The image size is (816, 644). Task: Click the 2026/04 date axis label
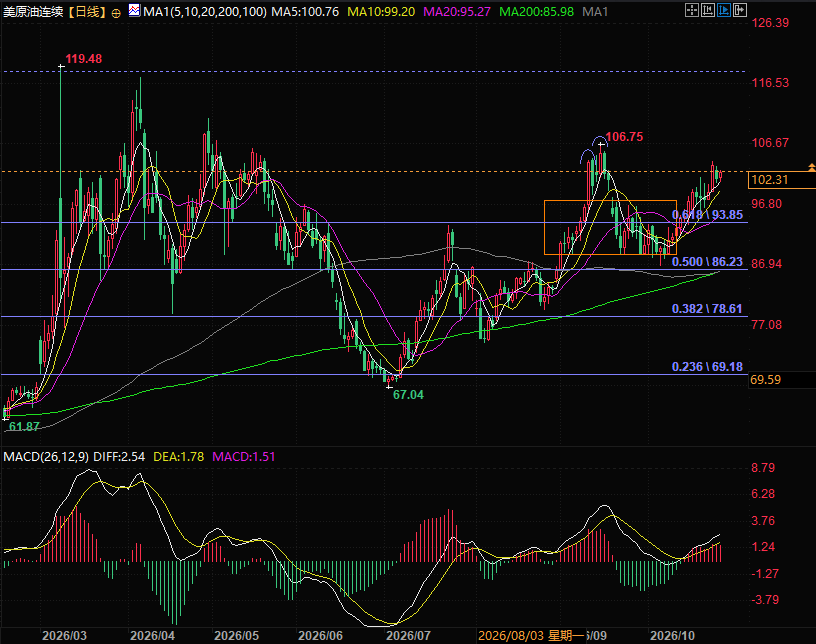pos(152,636)
